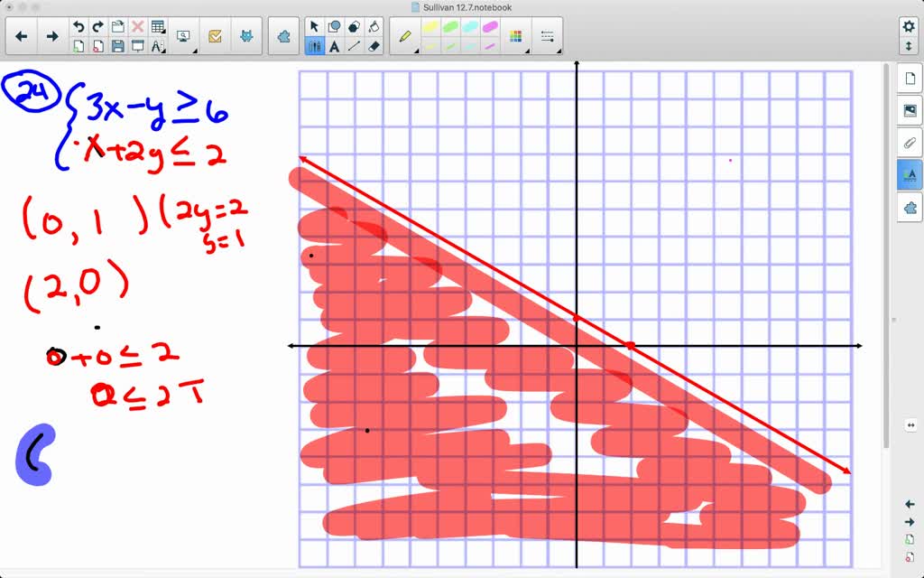Redo the last undone action

click(97, 25)
